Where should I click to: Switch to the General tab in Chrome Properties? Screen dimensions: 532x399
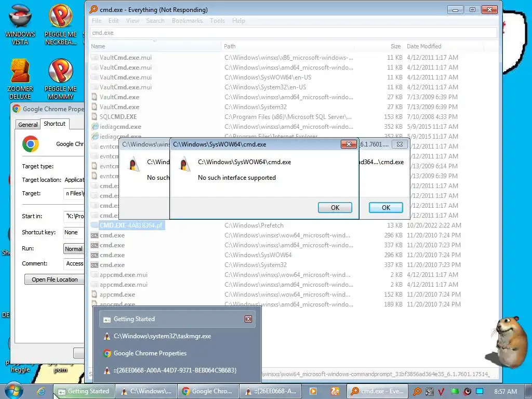tap(28, 125)
